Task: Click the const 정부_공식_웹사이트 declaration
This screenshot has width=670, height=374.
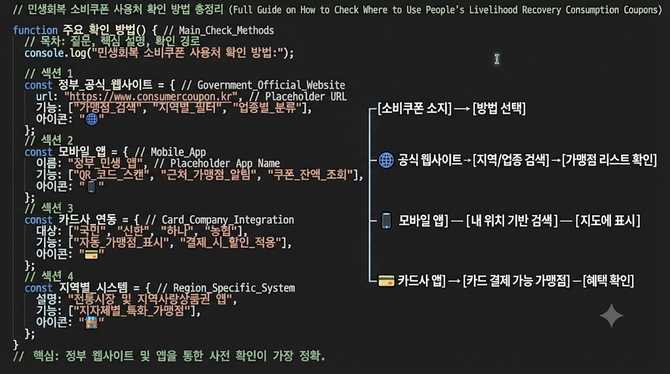Action: [88, 85]
